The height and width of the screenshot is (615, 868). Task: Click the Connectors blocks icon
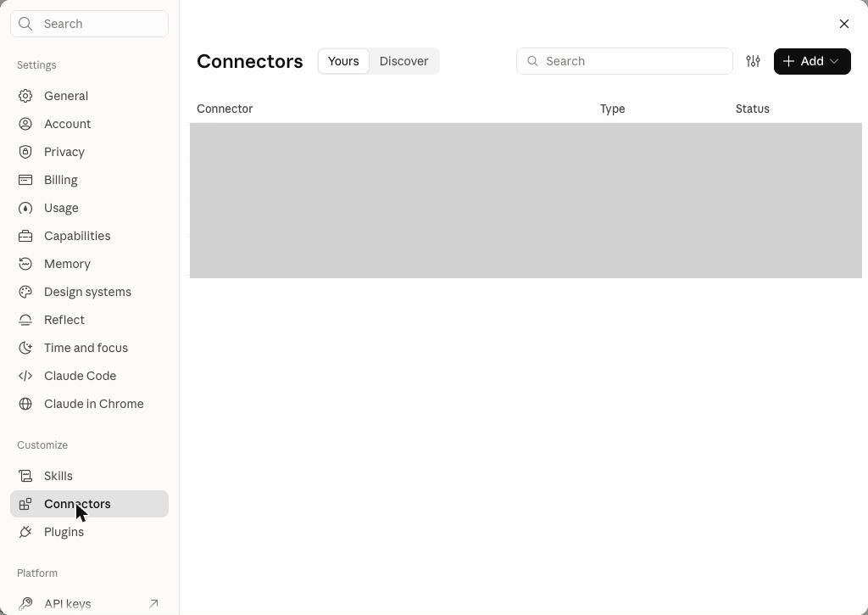click(25, 504)
